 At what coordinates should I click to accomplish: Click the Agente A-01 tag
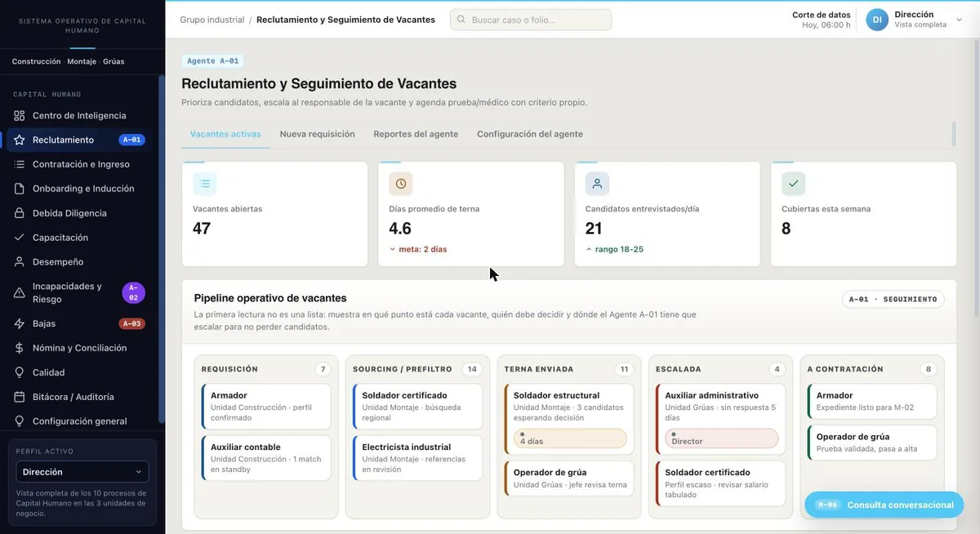213,61
